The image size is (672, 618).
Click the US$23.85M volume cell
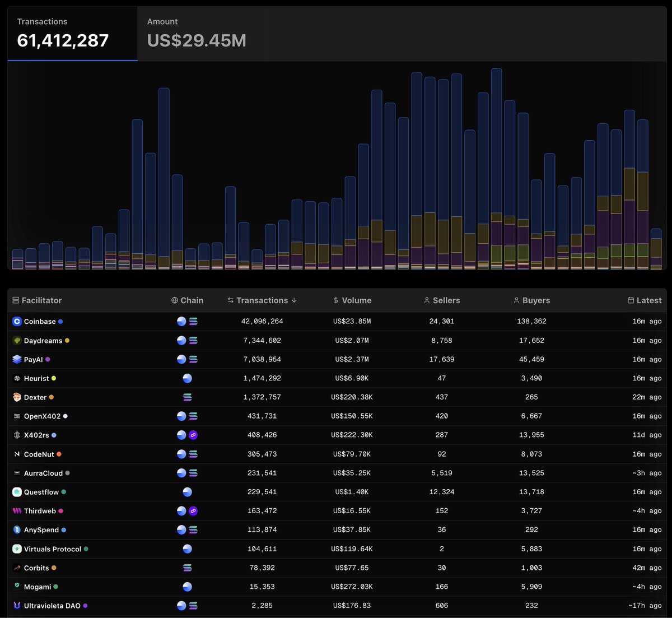[x=352, y=322]
